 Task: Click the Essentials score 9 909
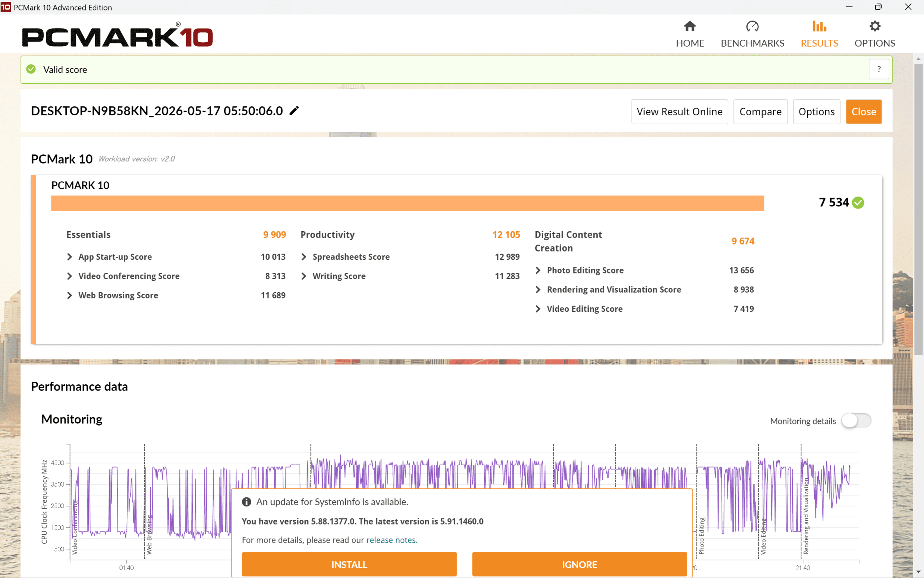[275, 235]
